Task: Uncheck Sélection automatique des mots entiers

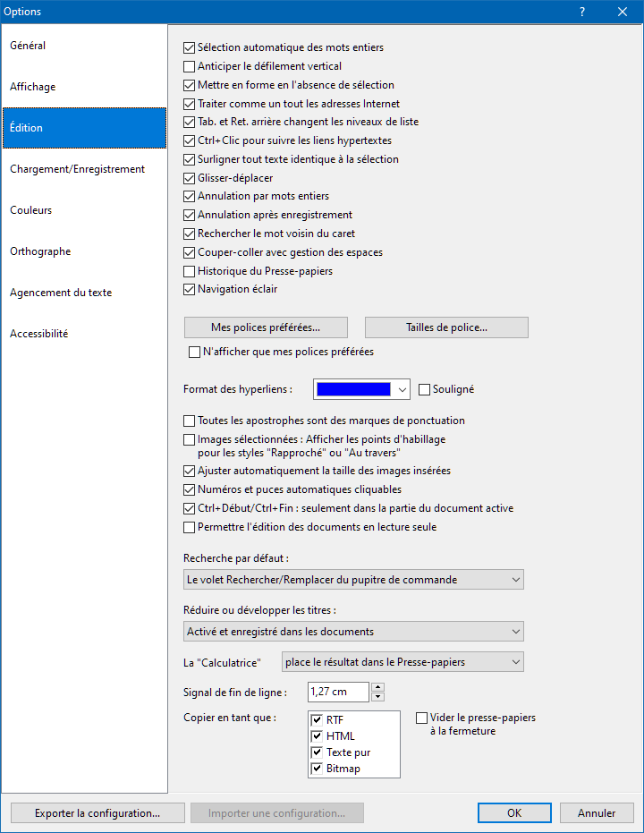Action: coord(189,47)
